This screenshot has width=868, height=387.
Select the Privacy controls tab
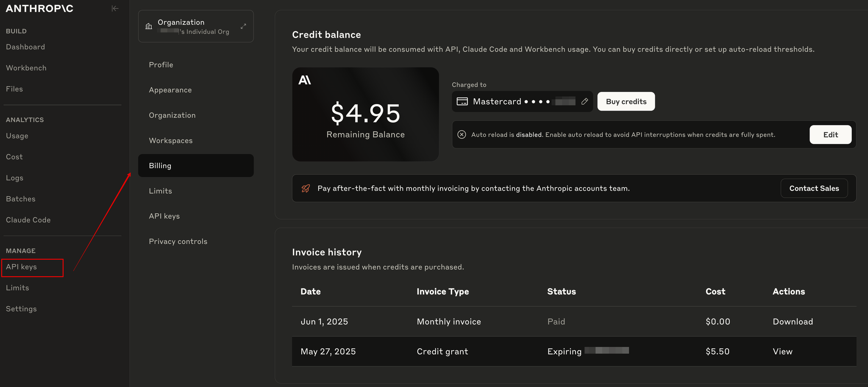coord(196,242)
